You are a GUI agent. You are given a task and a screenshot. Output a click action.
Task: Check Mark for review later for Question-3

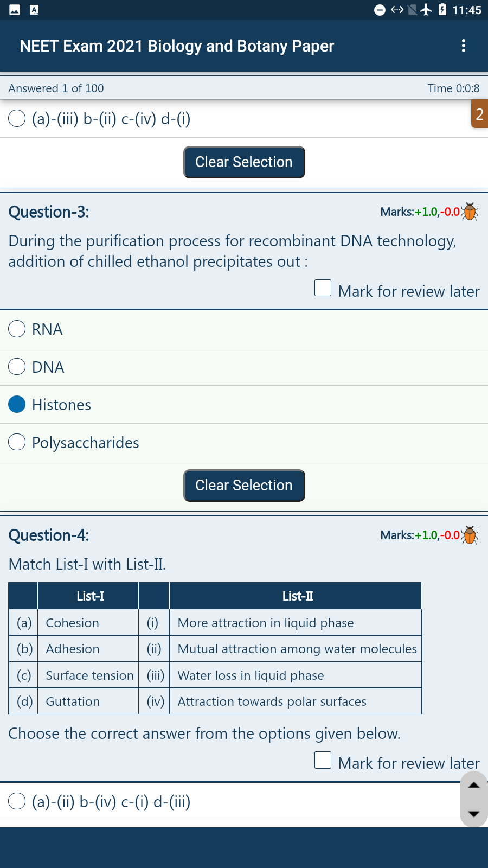point(323,288)
